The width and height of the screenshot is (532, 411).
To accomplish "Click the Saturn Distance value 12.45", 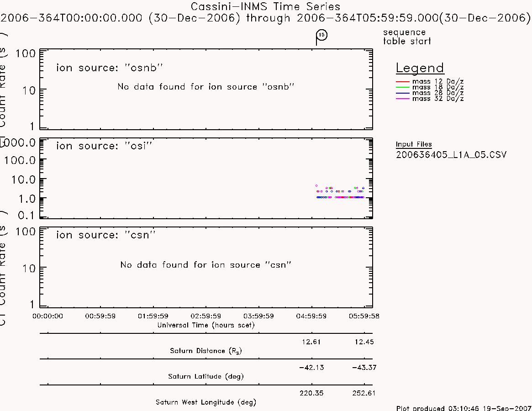I will pyautogui.click(x=364, y=342).
